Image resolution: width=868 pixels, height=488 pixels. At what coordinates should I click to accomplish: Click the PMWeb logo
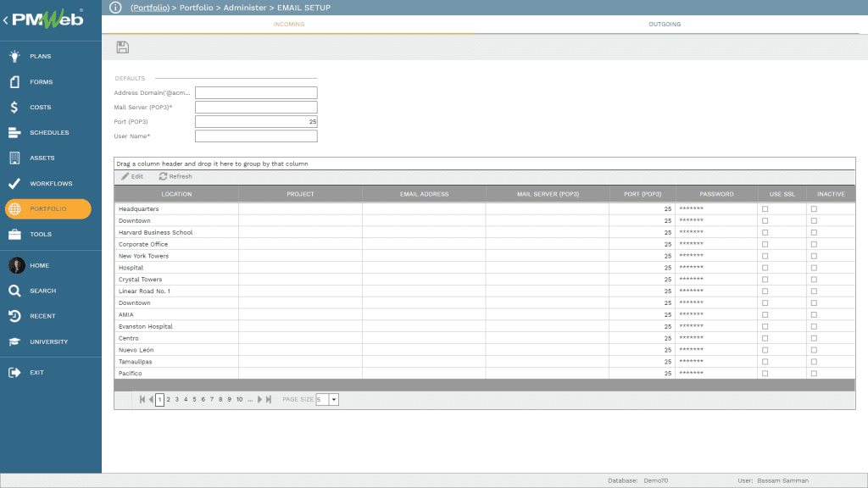pyautogui.click(x=47, y=19)
